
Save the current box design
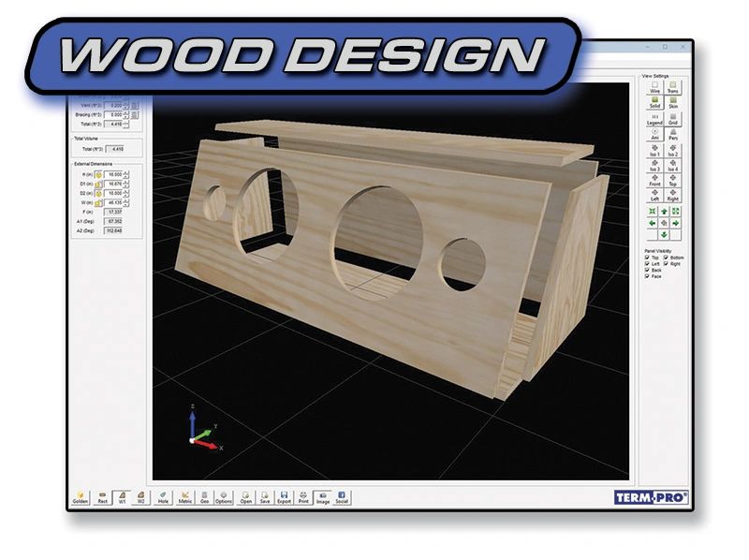265,497
